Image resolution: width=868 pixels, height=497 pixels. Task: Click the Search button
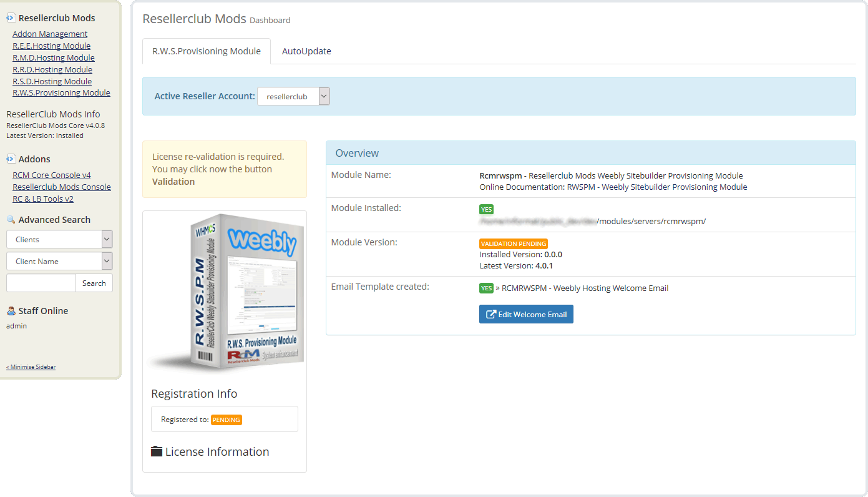pyautogui.click(x=94, y=283)
